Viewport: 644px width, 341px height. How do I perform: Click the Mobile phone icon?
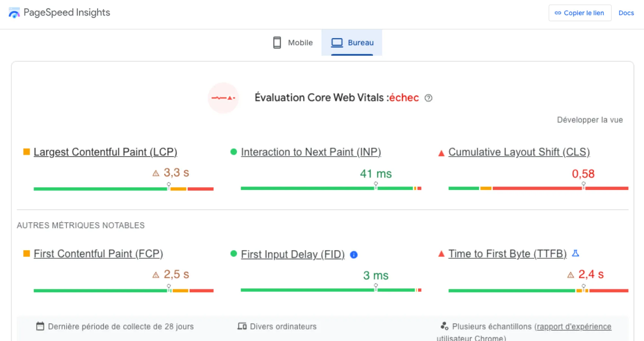[x=277, y=42]
